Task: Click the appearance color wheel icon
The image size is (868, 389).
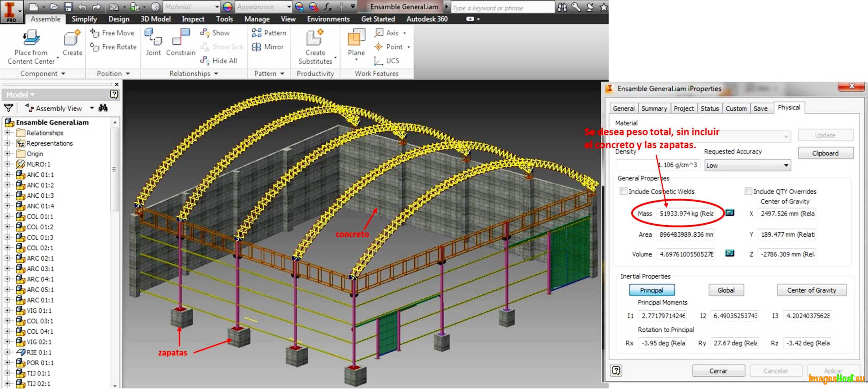Action: [x=227, y=7]
